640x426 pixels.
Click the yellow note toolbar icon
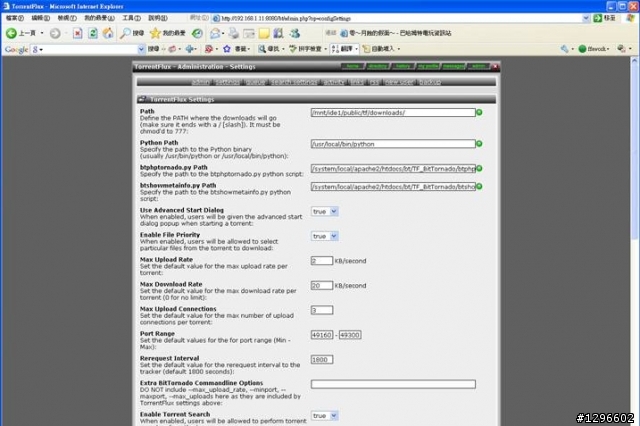pyautogui.click(x=264, y=33)
